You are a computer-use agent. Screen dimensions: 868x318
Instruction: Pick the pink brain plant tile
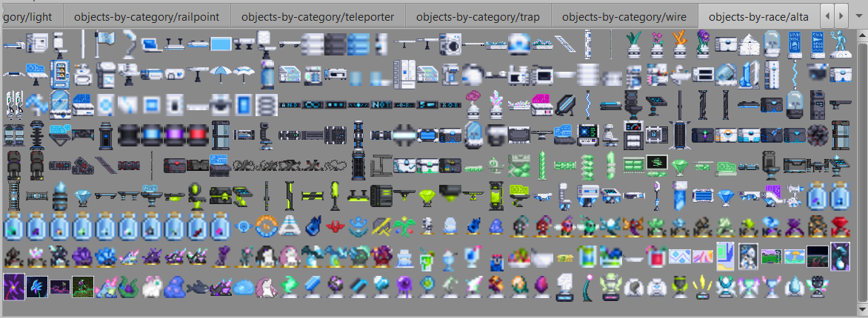coord(473,103)
